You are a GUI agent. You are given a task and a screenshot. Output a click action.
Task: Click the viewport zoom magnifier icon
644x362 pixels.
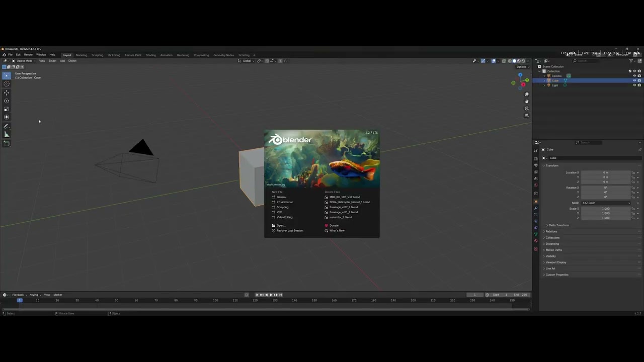coord(527,95)
